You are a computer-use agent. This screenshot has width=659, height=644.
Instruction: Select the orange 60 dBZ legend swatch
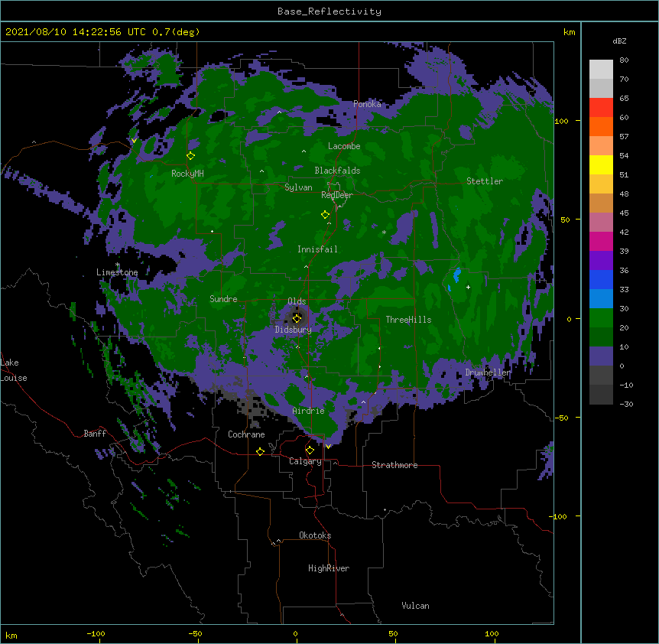pyautogui.click(x=601, y=126)
